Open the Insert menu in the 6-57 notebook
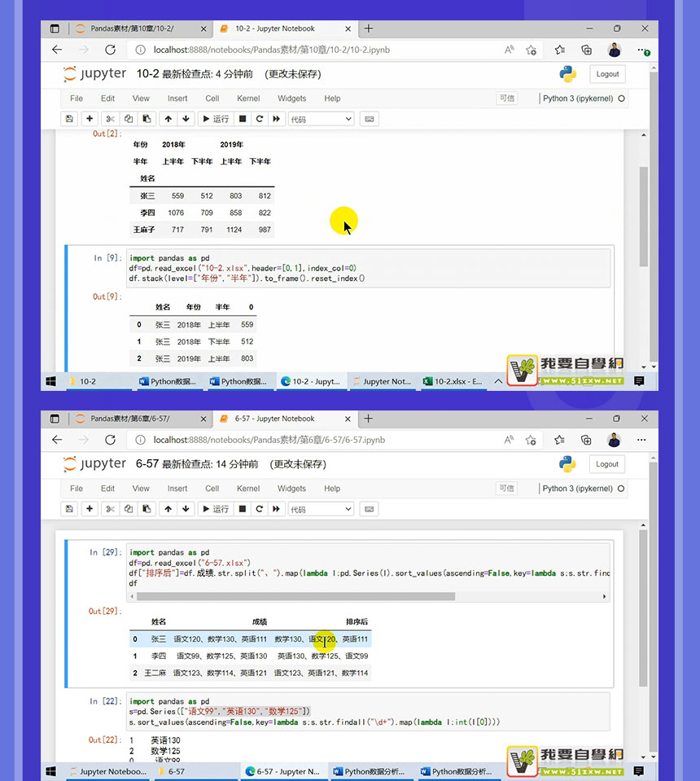 (x=177, y=489)
